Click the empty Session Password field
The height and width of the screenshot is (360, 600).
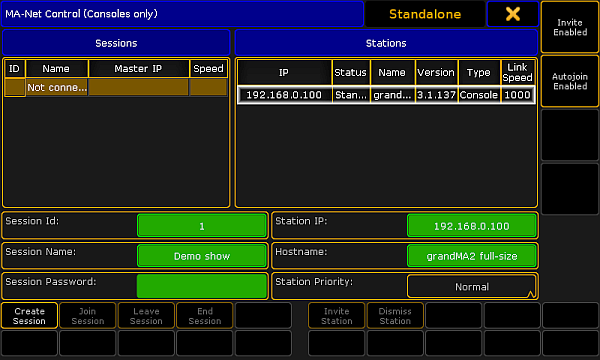202,286
